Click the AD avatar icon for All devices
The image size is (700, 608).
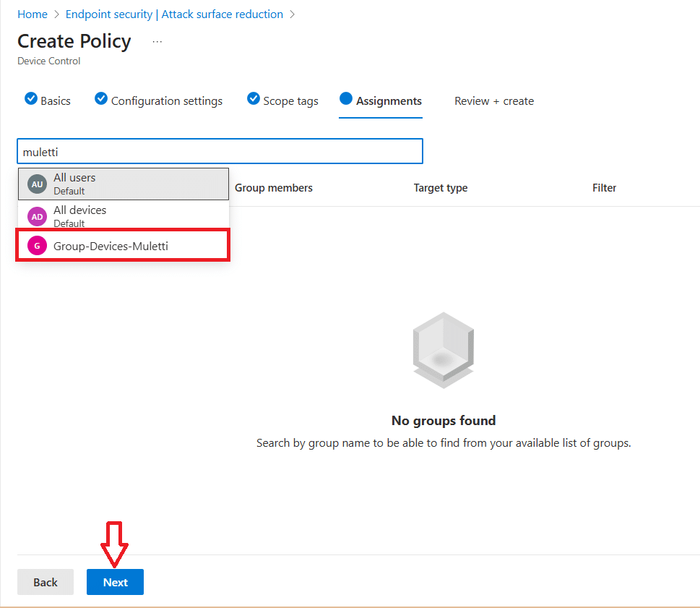click(x=37, y=216)
